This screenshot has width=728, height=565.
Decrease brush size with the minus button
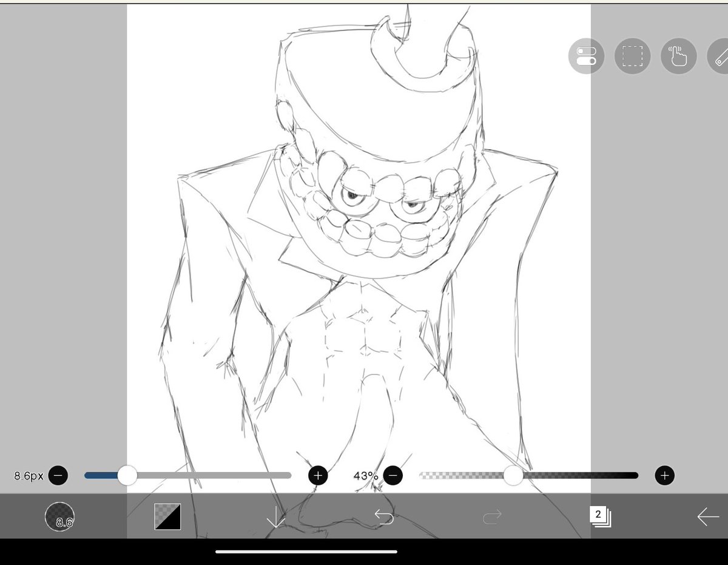click(x=58, y=476)
